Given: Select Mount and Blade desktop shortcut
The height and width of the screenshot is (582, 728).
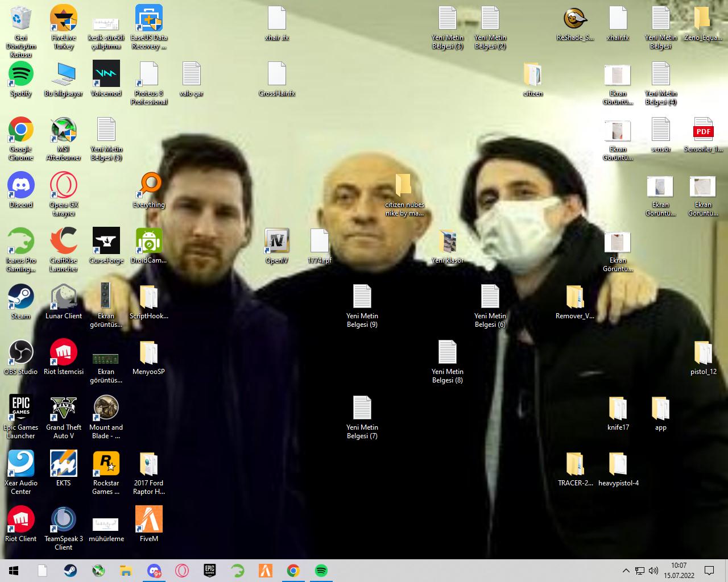Looking at the screenshot, I should (x=106, y=417).
